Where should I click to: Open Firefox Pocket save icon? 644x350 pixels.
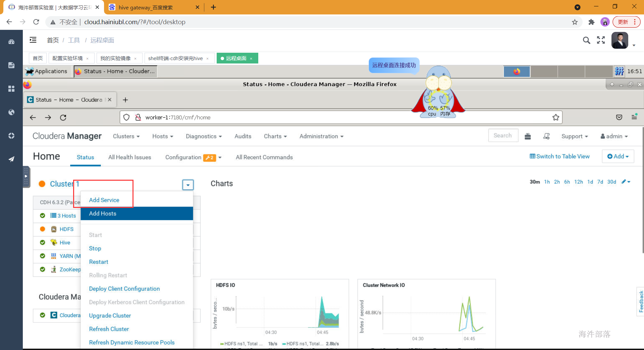click(619, 117)
